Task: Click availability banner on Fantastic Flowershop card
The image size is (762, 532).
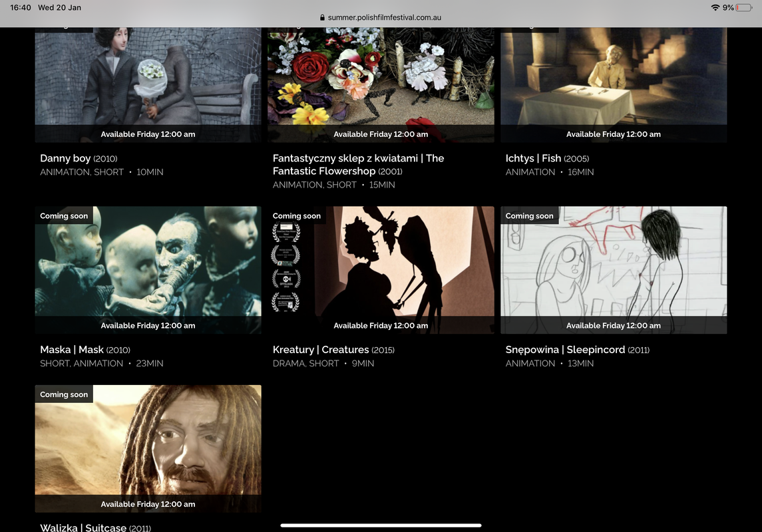Action: tap(381, 134)
